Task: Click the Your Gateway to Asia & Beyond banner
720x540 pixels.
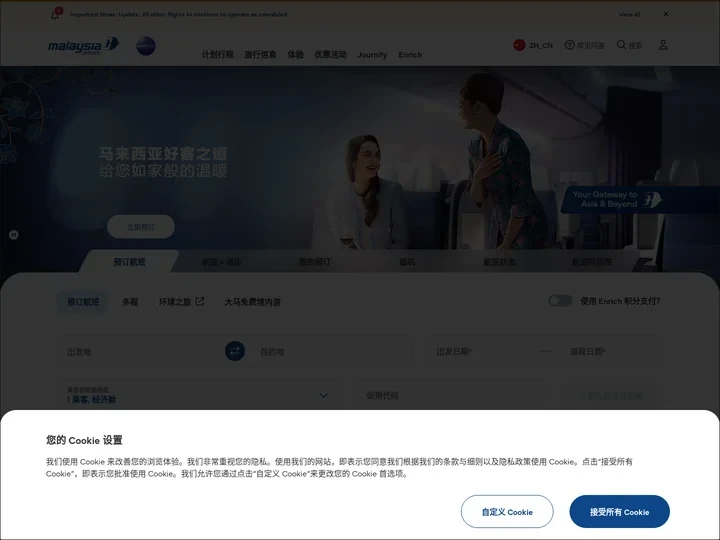Action: pyautogui.click(x=640, y=200)
